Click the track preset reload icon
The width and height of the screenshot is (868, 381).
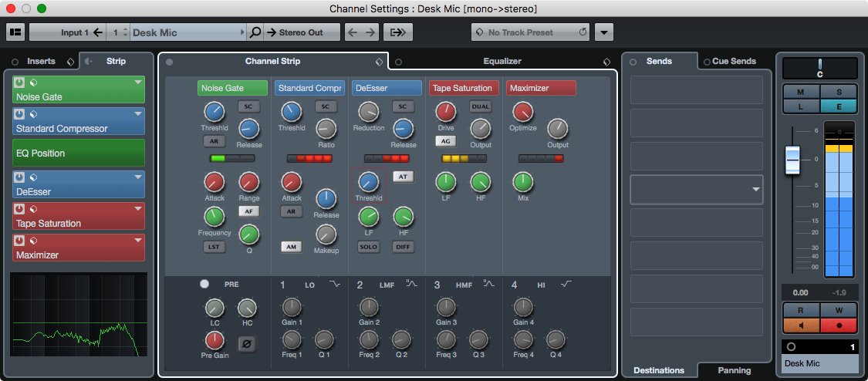point(583,32)
